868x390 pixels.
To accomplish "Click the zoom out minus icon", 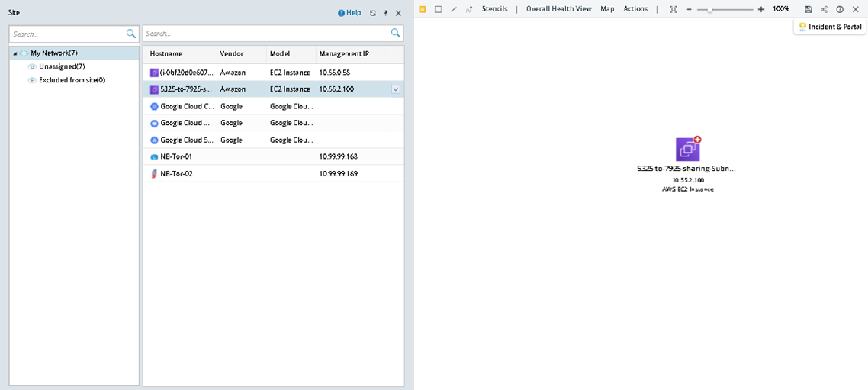I will pos(690,9).
